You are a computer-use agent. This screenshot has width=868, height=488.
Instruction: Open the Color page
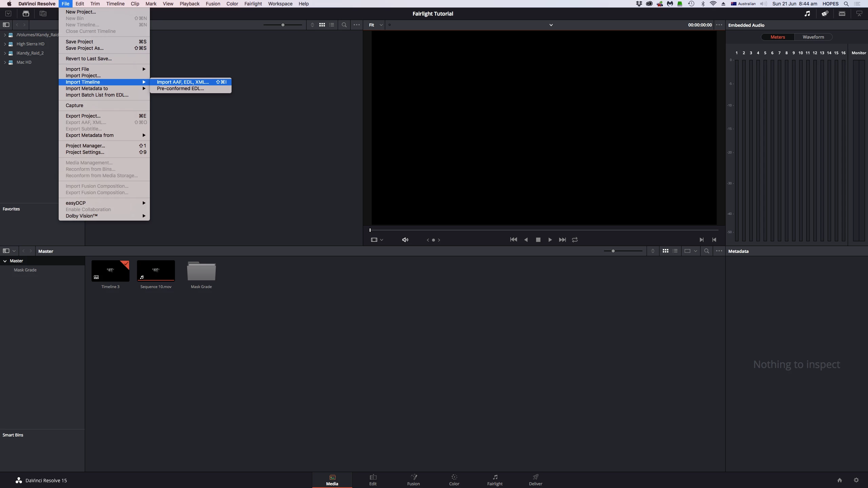pos(454,480)
